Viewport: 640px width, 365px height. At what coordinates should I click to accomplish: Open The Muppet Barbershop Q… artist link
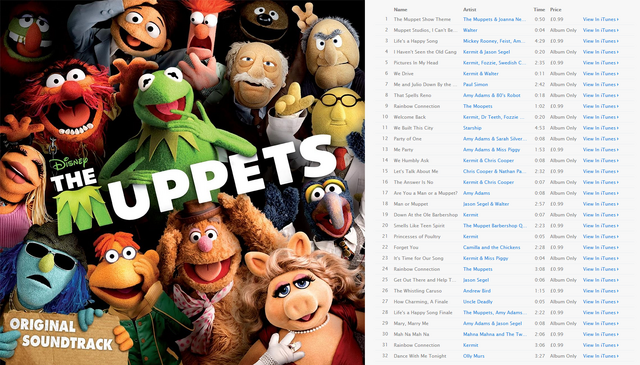[x=495, y=225]
